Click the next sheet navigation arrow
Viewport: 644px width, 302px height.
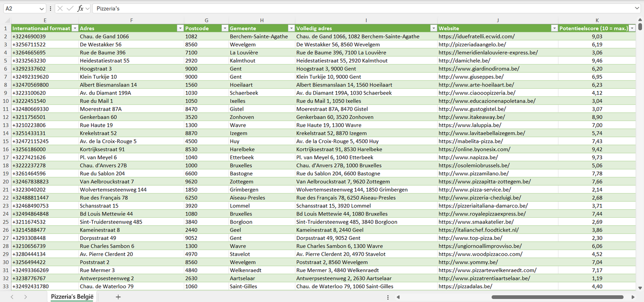click(25, 297)
